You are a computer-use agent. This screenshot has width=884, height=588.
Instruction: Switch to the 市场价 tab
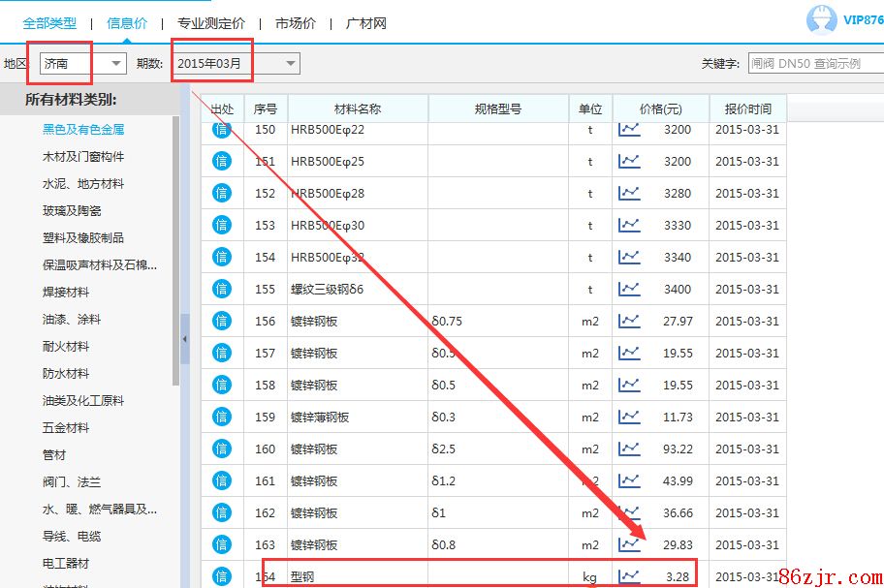pos(295,23)
